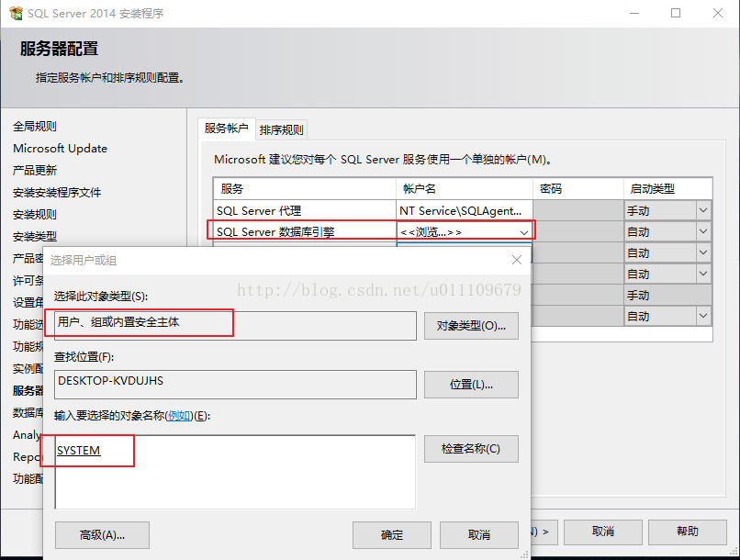
Task: Select 安装安装程序文件 in the steps list
Action: pos(57,193)
